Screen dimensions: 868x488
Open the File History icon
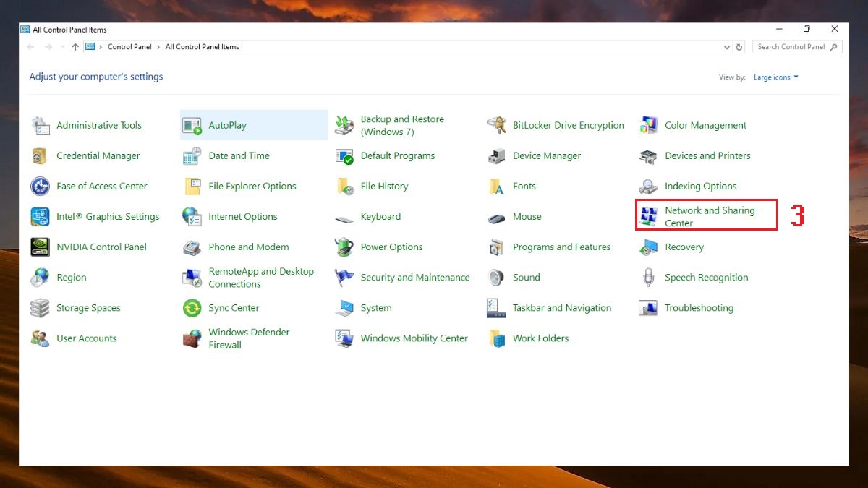coord(344,186)
